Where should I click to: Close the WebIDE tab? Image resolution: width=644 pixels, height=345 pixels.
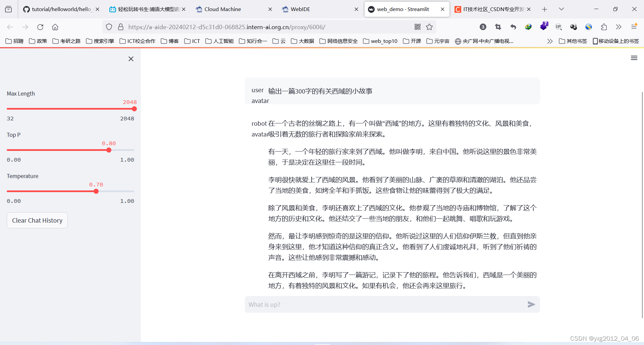tap(356, 9)
